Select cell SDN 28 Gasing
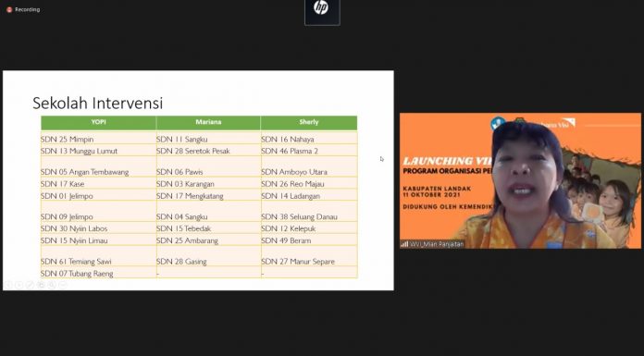 tap(208, 256)
